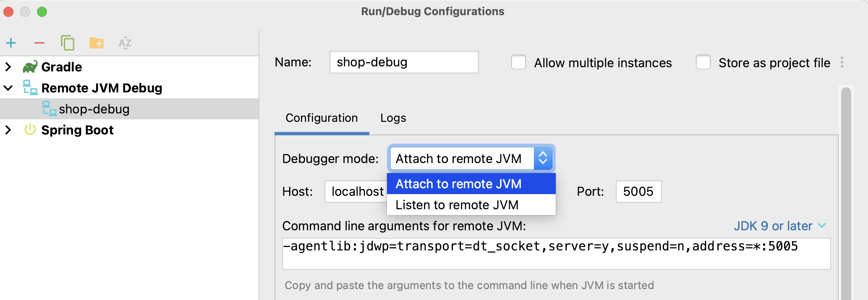Remove selected configuration with minus icon
868x300 pixels.
tap(39, 43)
